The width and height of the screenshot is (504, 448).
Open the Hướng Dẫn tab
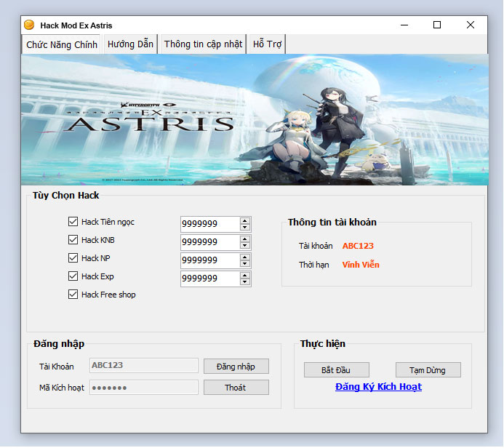point(130,44)
